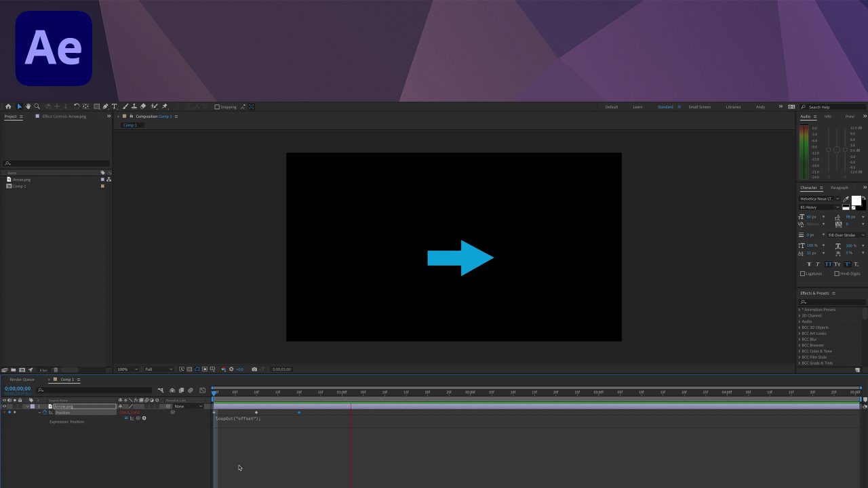This screenshot has width=868, height=488.
Task: Select the Pen tool in the toolbar
Action: point(106,106)
